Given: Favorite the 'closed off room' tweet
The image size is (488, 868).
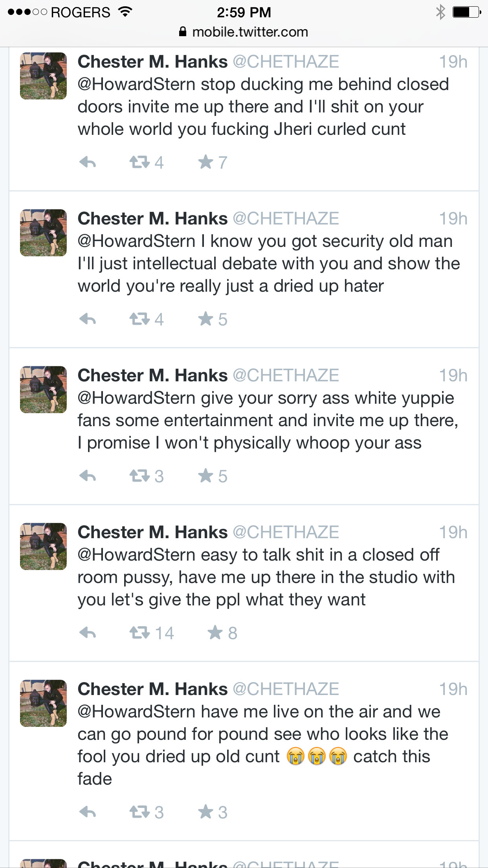Looking at the screenshot, I should tap(215, 633).
